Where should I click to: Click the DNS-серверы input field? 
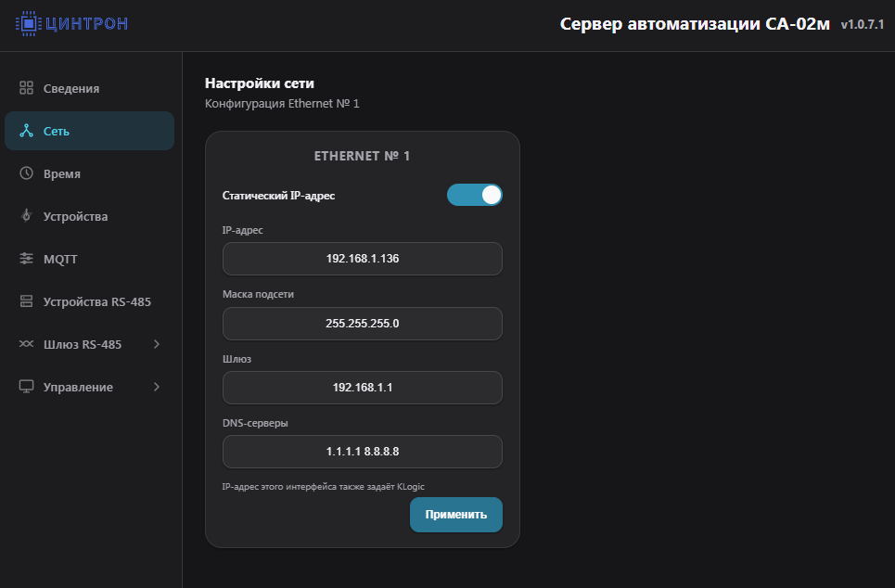click(x=363, y=452)
